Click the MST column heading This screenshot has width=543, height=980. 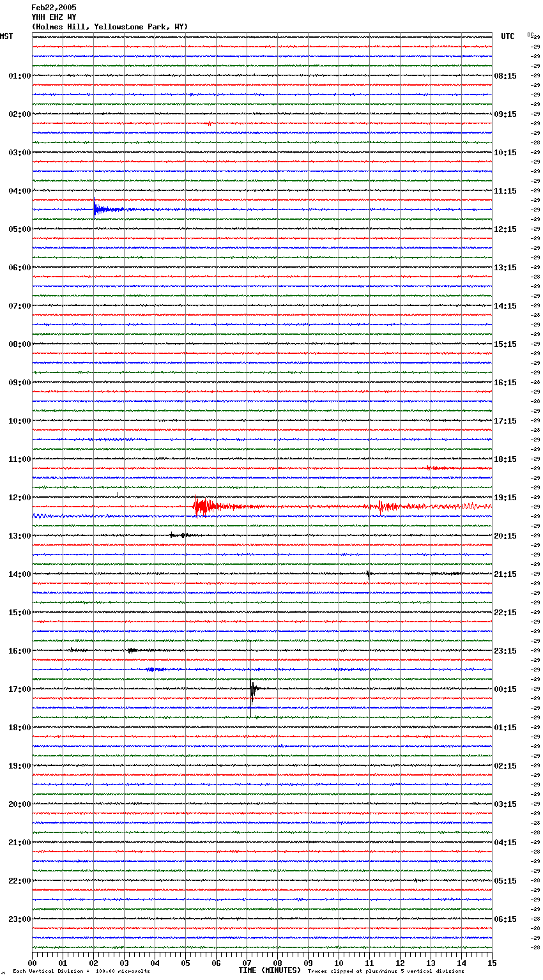6,36
